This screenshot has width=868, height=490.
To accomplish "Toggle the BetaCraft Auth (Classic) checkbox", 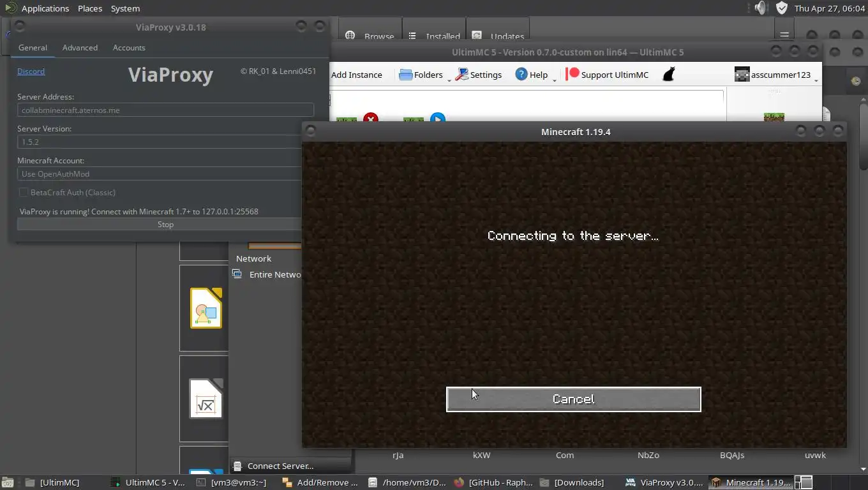I will point(24,192).
